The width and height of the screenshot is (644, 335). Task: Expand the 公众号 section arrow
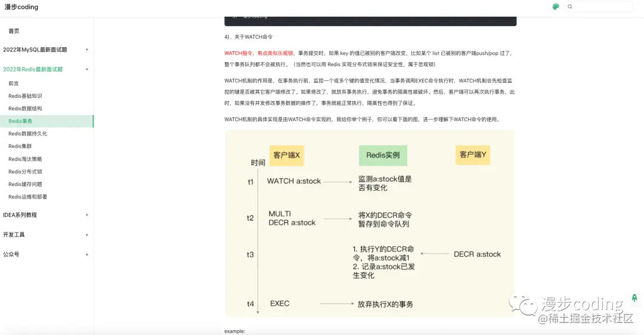[87, 255]
